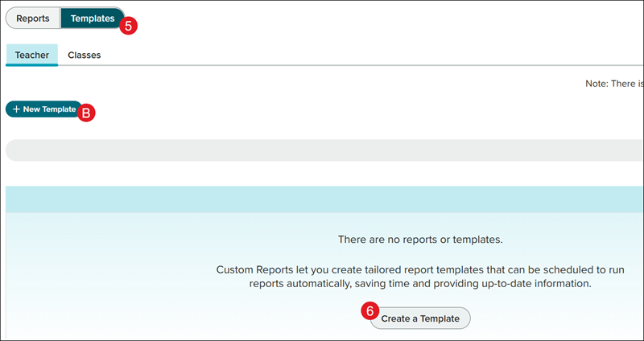
Task: Click the red callout marker 5
Action: point(129,25)
